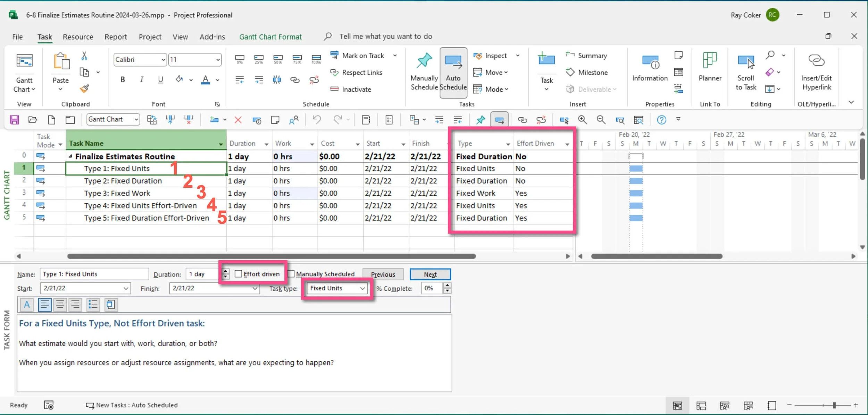Open background fill color picker
The width and height of the screenshot is (868, 415).
(x=179, y=80)
